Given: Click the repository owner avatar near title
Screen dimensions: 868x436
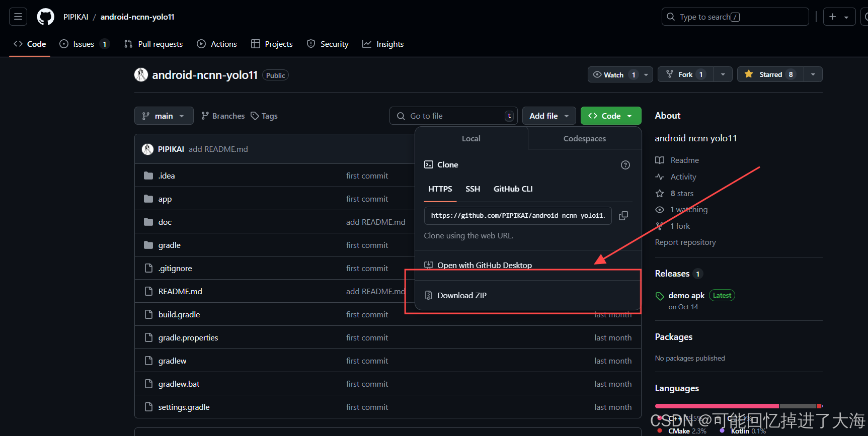Looking at the screenshot, I should (x=141, y=75).
